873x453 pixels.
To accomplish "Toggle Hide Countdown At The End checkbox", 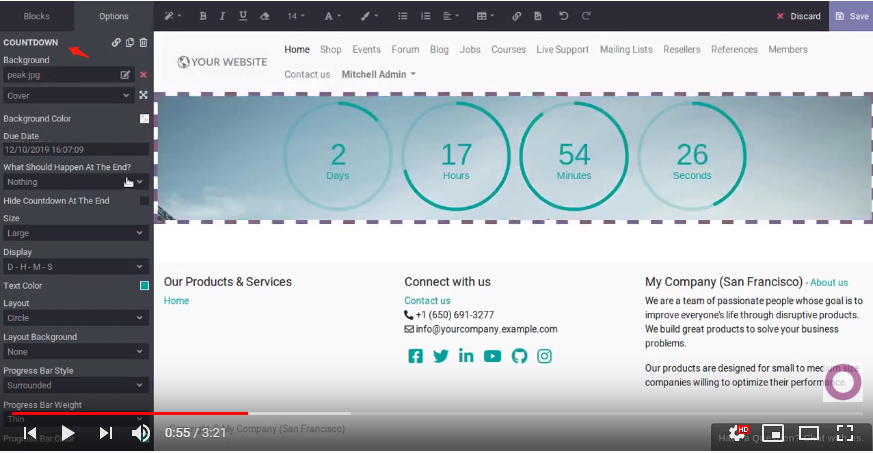I will 144,201.
